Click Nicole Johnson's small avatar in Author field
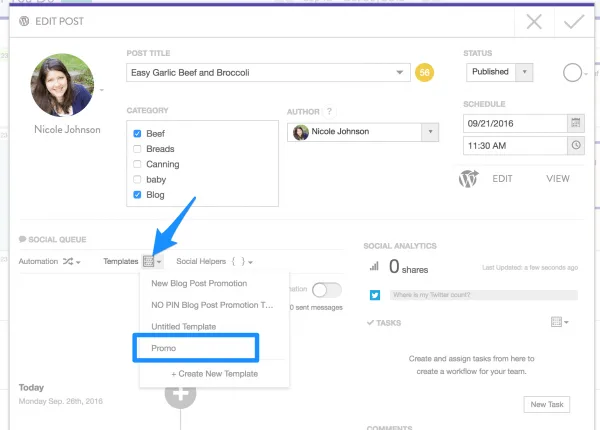Image resolution: width=600 pixels, height=430 pixels. pyautogui.click(x=301, y=132)
